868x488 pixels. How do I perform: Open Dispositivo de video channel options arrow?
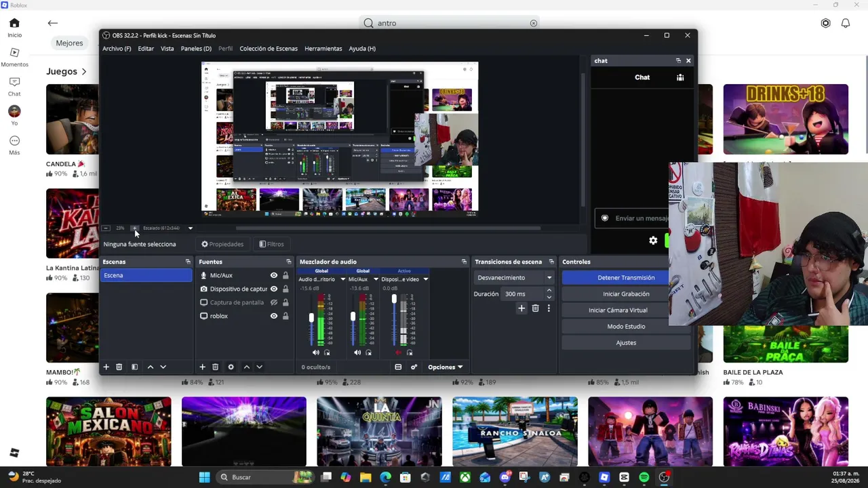pyautogui.click(x=425, y=279)
